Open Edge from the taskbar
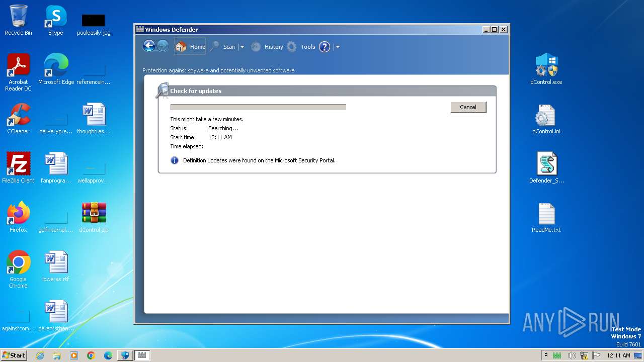 click(x=108, y=355)
